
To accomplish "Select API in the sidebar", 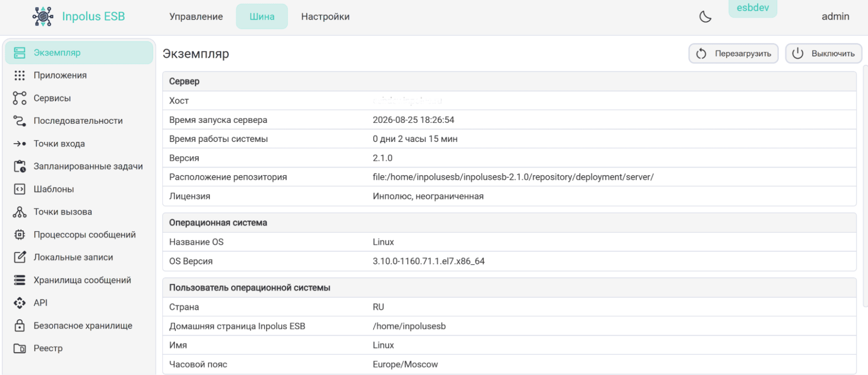I will [x=40, y=303].
